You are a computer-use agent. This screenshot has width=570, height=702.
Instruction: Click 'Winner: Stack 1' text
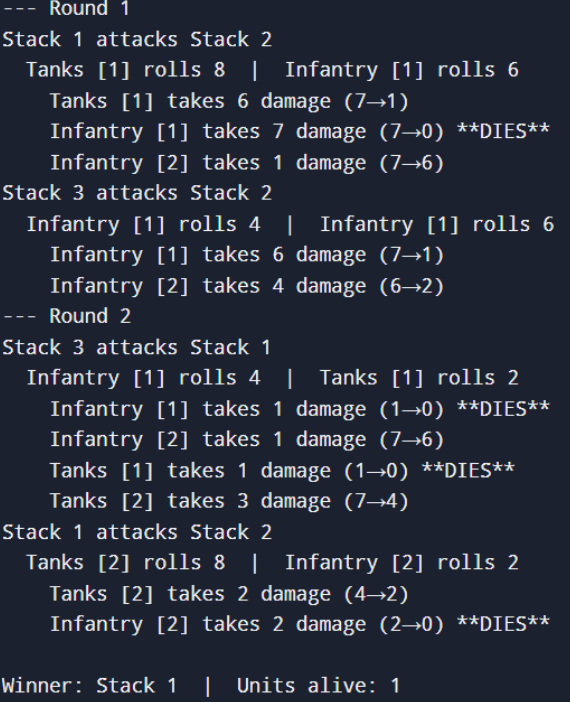coord(90,685)
